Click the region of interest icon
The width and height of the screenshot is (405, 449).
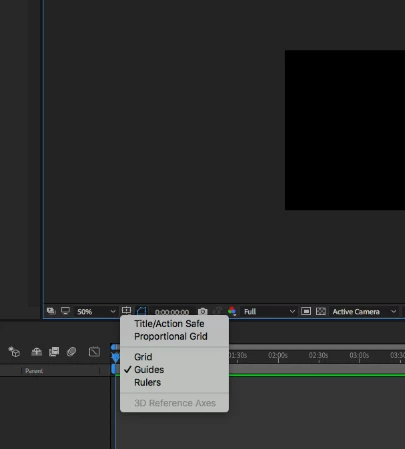pyautogui.click(x=306, y=311)
